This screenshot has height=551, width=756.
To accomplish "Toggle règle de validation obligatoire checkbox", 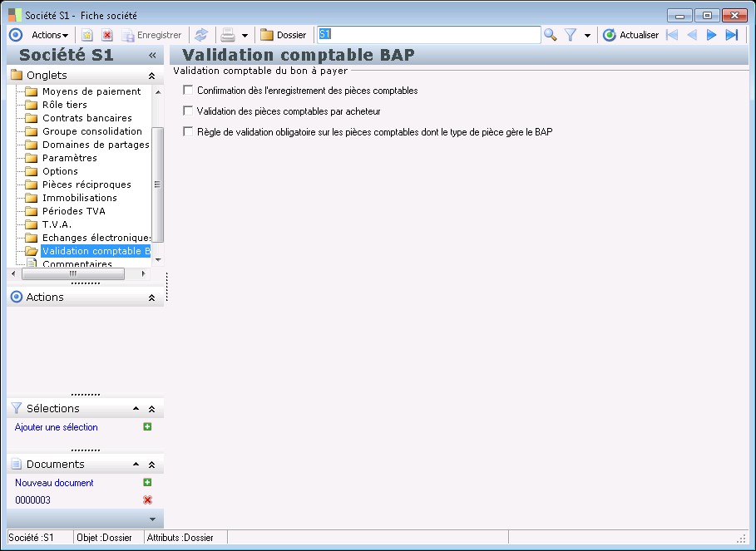I will [x=188, y=131].
